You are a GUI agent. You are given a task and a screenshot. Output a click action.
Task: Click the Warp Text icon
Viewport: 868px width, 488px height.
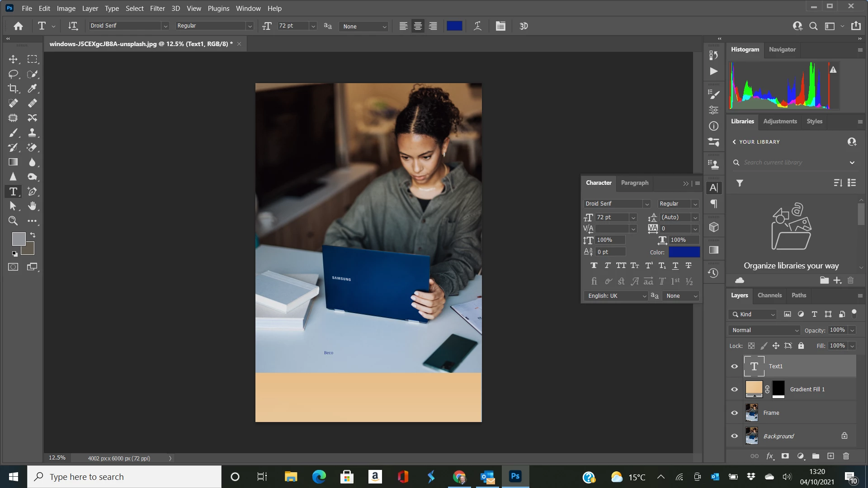pos(477,26)
